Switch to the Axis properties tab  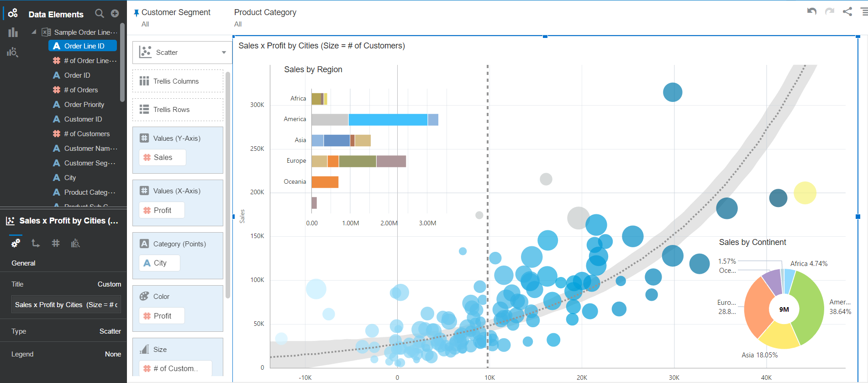coord(36,243)
